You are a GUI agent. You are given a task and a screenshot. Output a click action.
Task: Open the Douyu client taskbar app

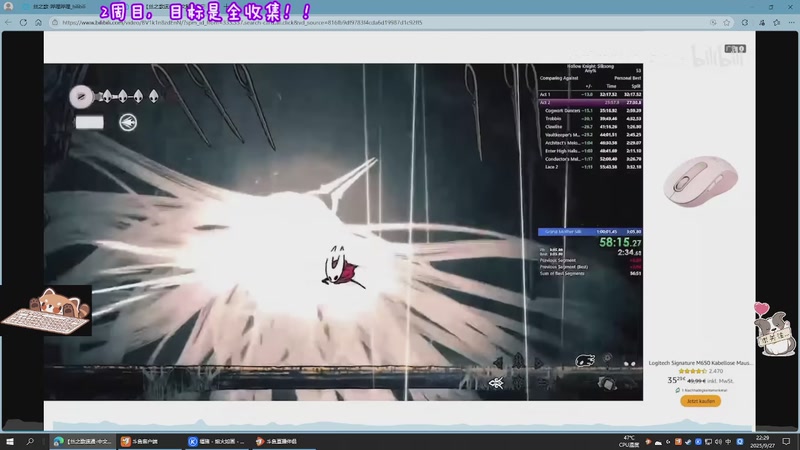149,441
